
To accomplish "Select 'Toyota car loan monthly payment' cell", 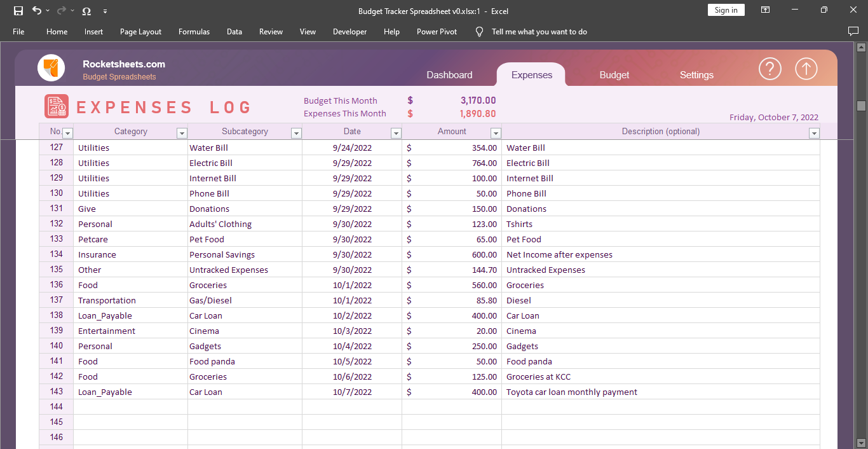I will (x=661, y=392).
